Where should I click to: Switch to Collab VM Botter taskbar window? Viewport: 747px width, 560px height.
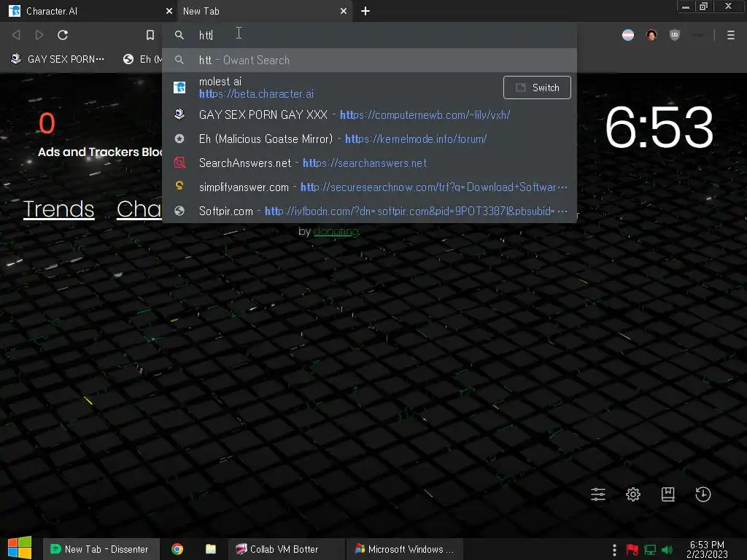[x=285, y=549]
